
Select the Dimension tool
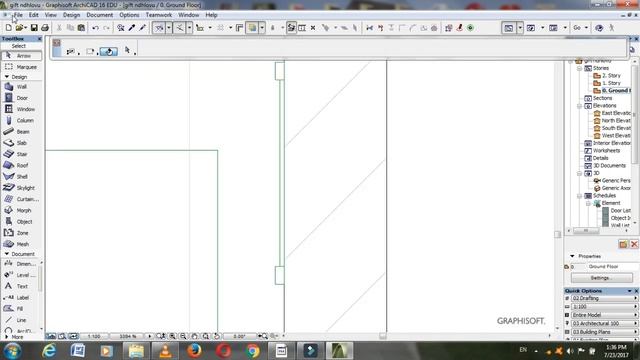click(20, 264)
